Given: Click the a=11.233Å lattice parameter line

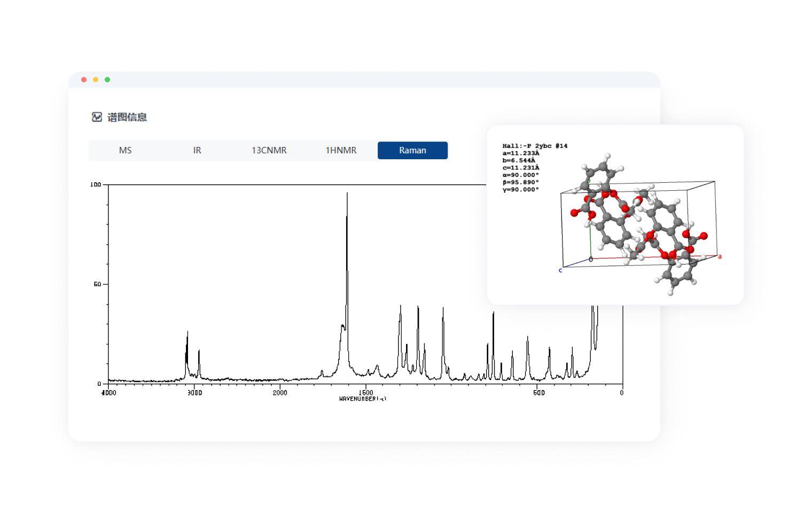Looking at the screenshot, I should (520, 153).
